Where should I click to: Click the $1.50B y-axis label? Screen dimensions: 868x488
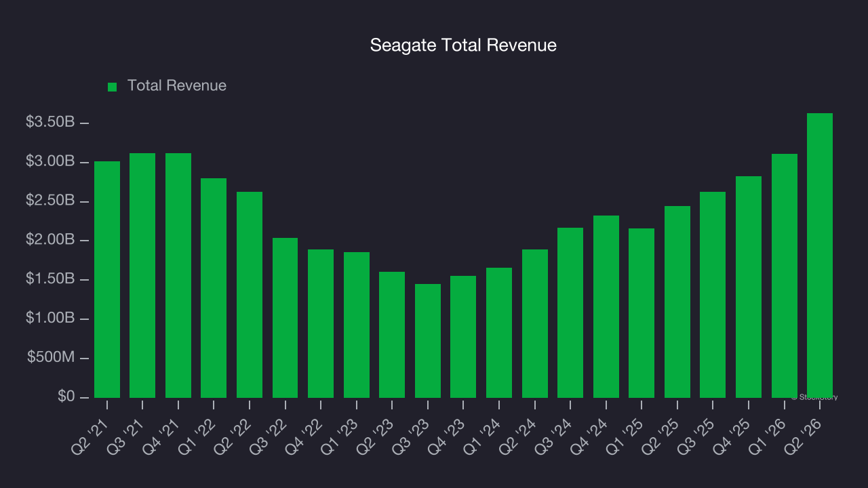tap(50, 279)
